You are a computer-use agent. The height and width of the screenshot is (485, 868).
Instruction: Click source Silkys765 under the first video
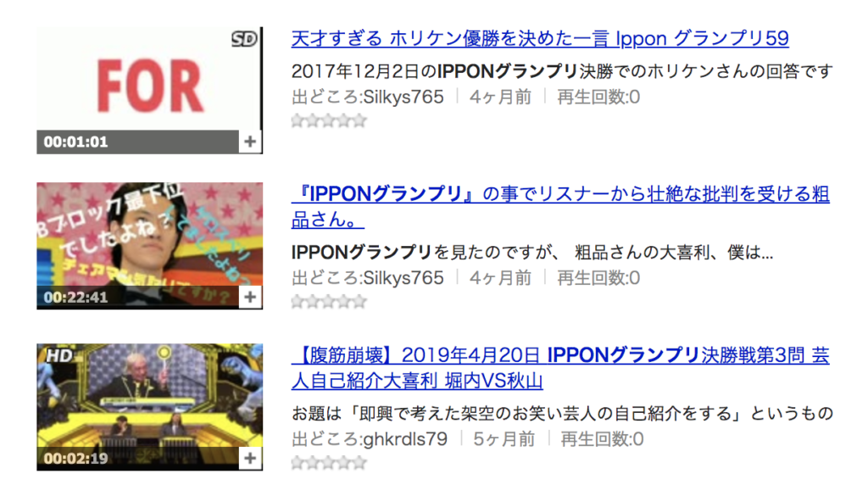click(368, 97)
